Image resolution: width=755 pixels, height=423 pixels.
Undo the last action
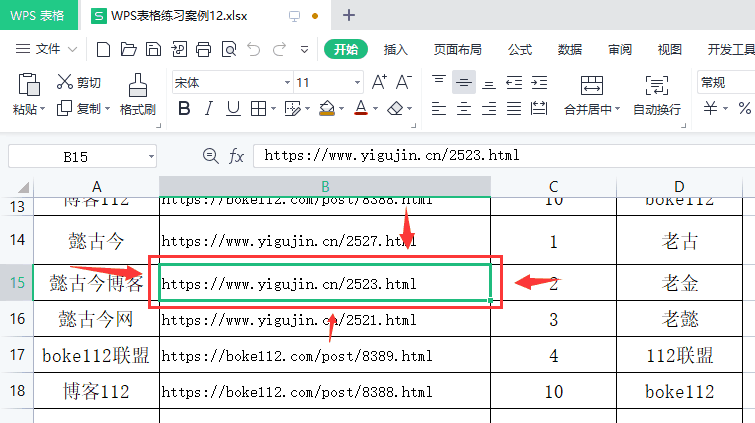(x=254, y=49)
